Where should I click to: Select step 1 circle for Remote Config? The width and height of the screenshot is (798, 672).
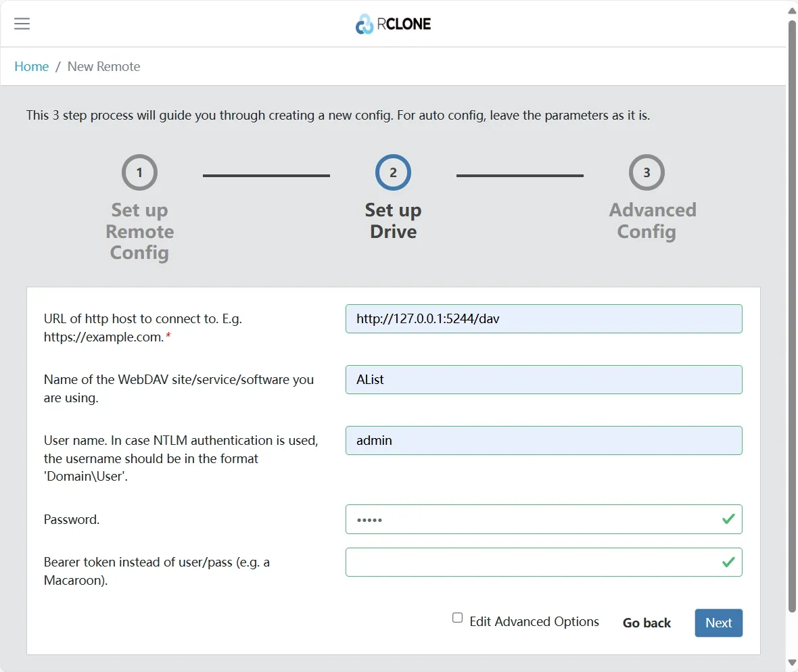click(139, 172)
